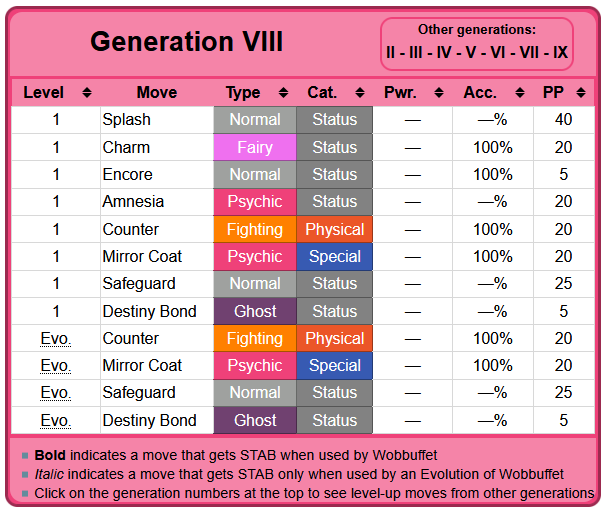
Task: Open Physical category for level 1 Counter
Action: tap(334, 229)
